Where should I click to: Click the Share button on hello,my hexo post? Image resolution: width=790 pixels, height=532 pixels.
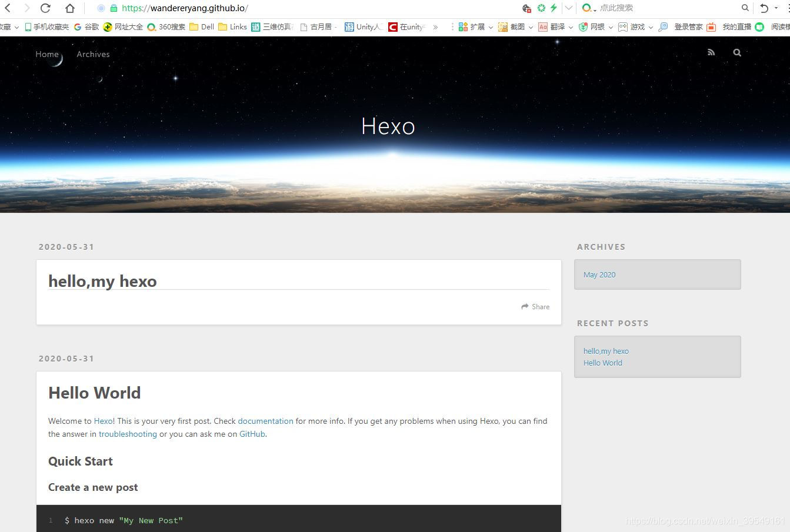[535, 307]
